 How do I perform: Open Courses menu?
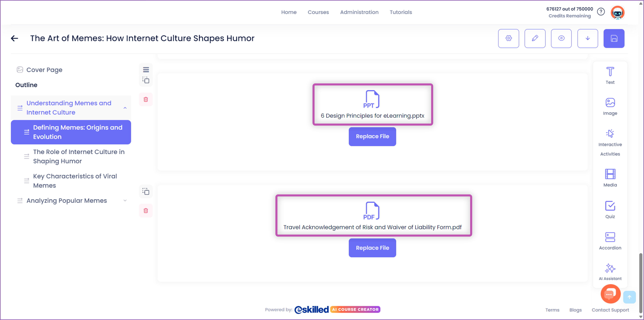(318, 12)
